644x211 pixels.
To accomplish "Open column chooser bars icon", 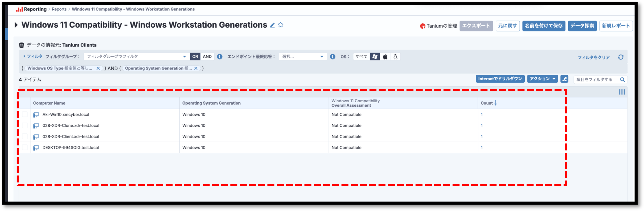I will point(622,92).
